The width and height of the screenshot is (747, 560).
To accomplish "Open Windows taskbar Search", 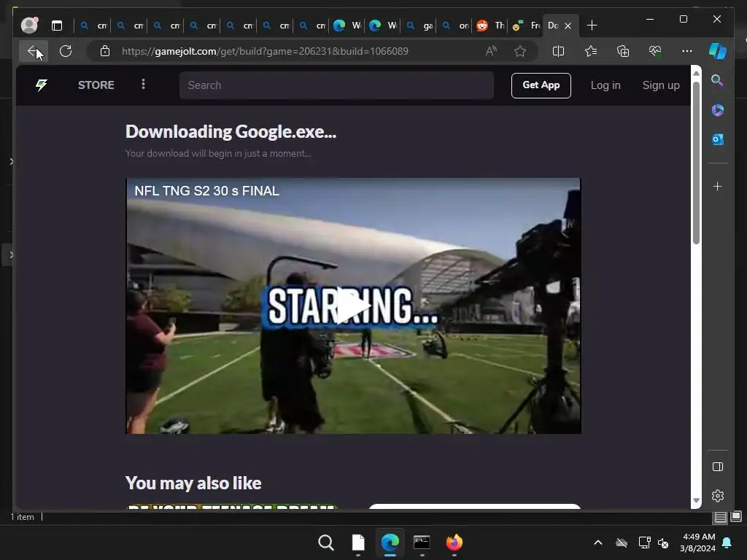I will [326, 542].
